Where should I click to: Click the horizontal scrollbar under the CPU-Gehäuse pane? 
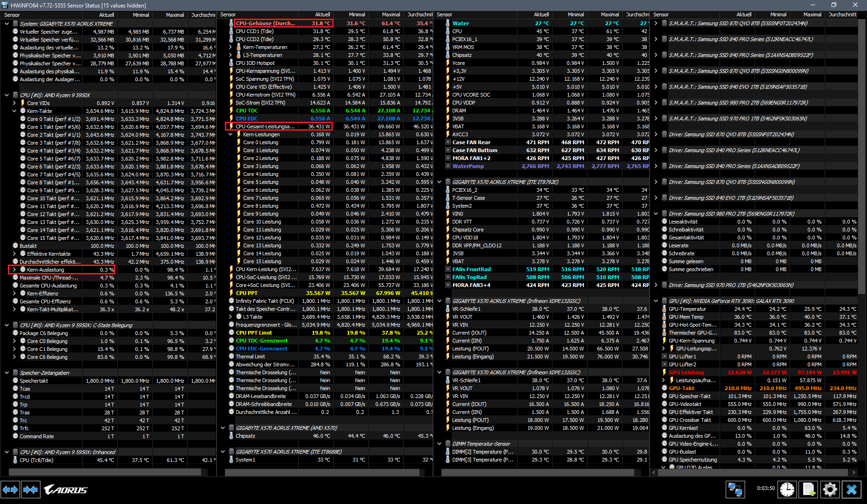(322, 472)
